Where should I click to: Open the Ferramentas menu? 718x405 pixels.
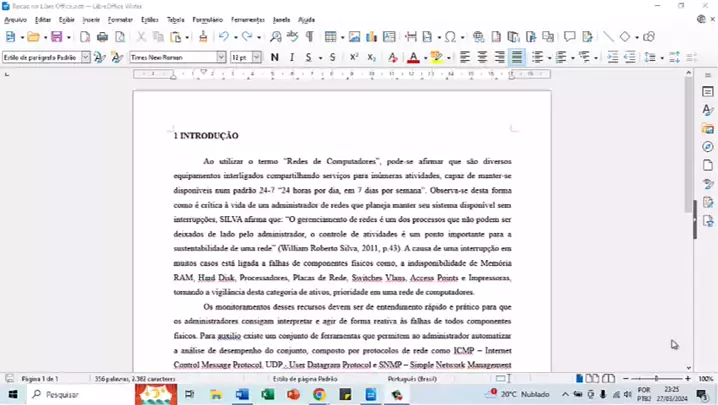tap(247, 19)
